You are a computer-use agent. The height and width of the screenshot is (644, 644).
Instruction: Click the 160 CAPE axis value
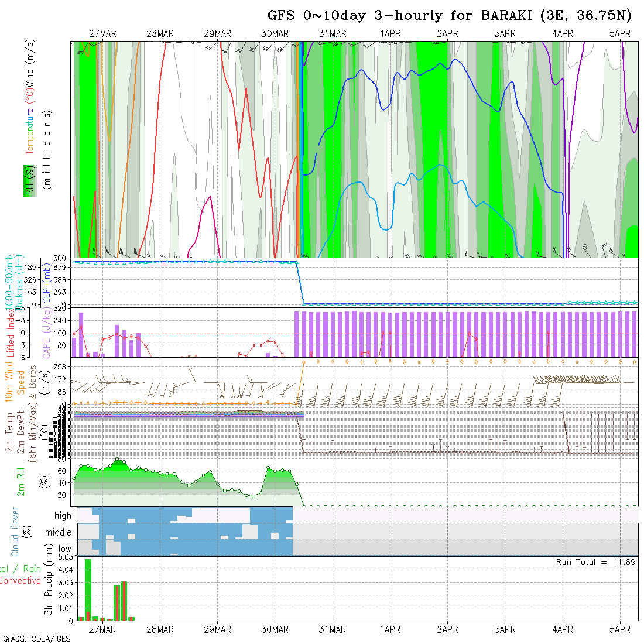point(60,333)
